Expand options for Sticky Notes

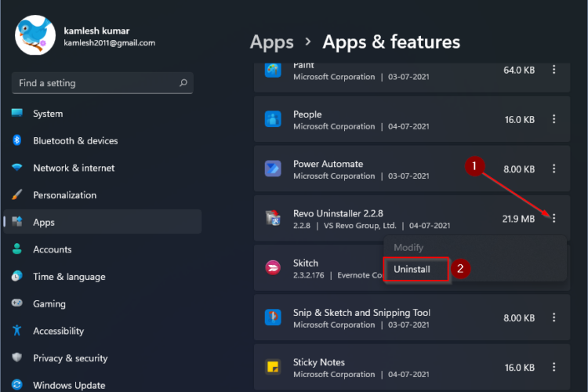pyautogui.click(x=554, y=368)
